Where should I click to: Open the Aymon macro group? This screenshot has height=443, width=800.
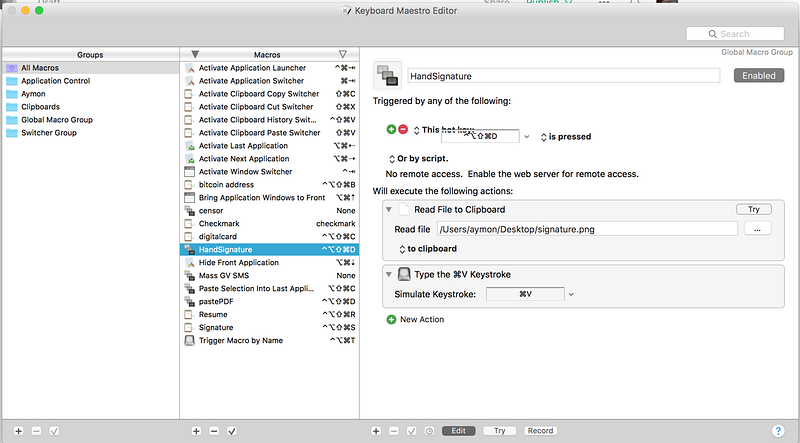90,94
